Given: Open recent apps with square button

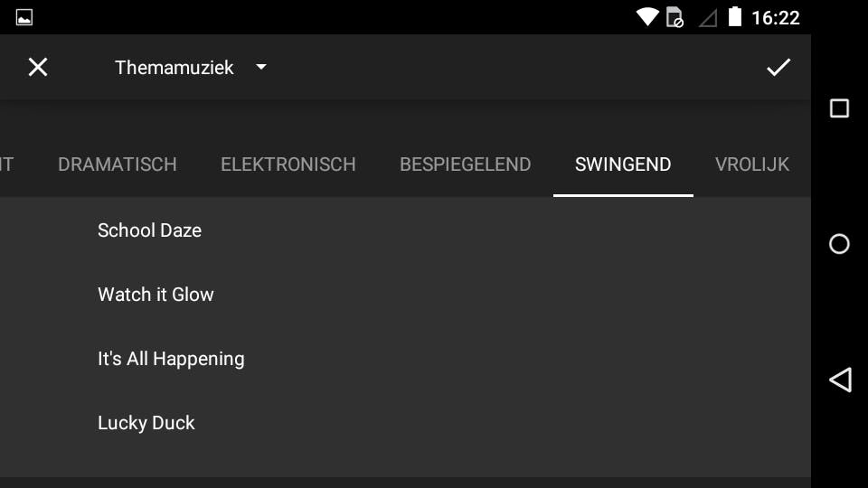Looking at the screenshot, I should click(839, 108).
